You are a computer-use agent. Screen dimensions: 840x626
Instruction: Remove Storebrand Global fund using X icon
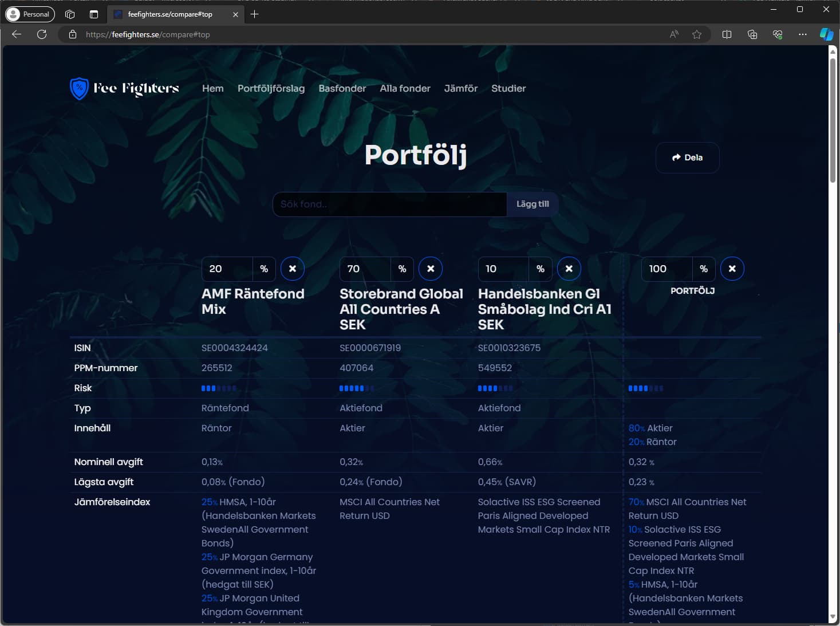click(431, 269)
